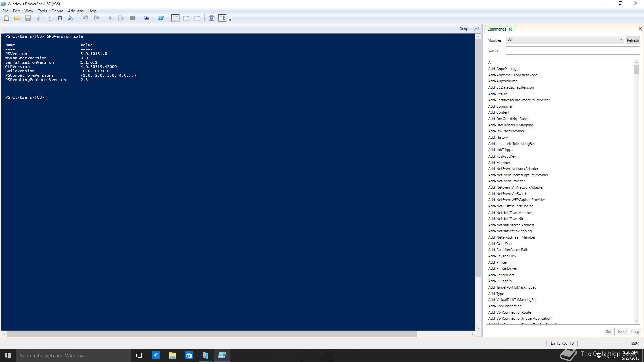Show script pane on right layout
The image size is (644, 362).
[x=186, y=18]
